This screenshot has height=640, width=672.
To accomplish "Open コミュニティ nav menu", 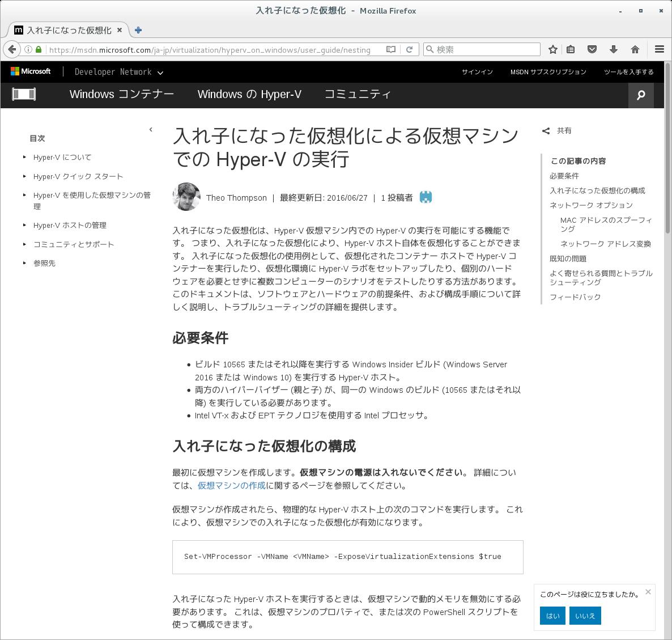I will tap(358, 94).
